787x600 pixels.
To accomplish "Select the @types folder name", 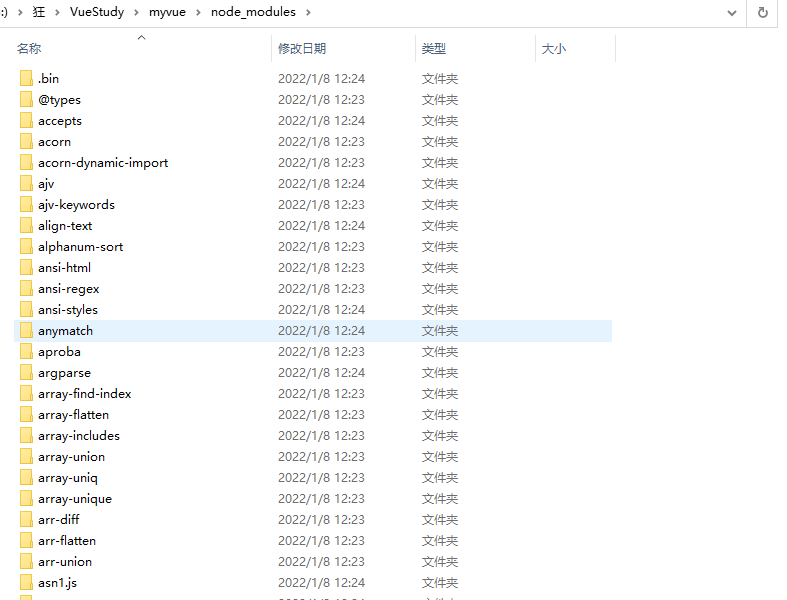I will 59,100.
